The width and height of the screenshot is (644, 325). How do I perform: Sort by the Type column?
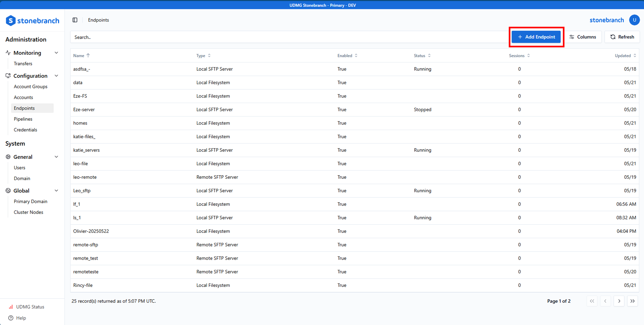204,56
